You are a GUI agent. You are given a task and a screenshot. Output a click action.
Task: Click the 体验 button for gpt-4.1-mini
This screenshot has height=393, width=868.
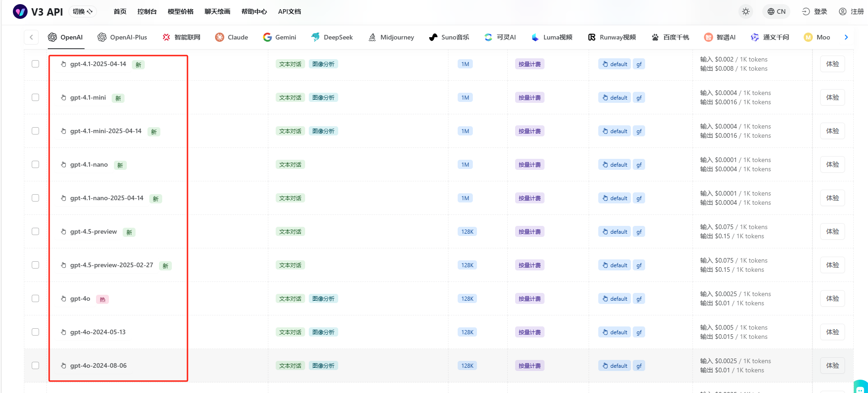tap(832, 97)
